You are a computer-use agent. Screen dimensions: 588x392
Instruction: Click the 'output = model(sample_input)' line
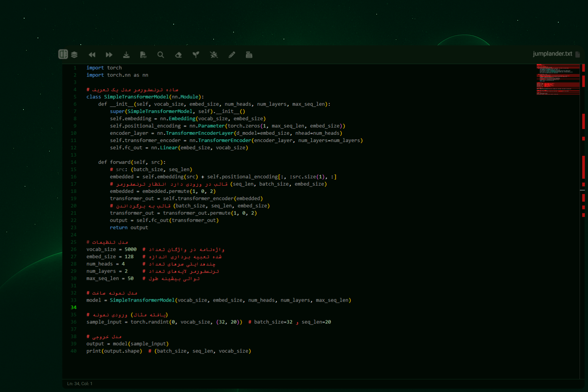[127, 344]
